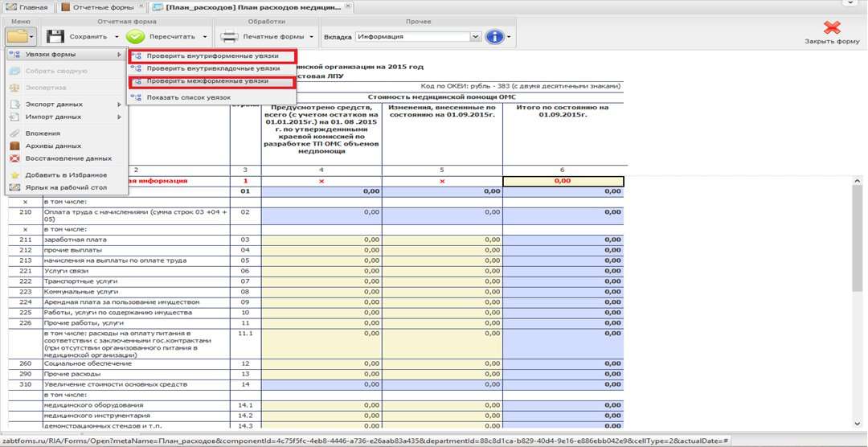Click the vertical scrollbar down arrow
Screen dimensions: 868x447
pos(858,424)
